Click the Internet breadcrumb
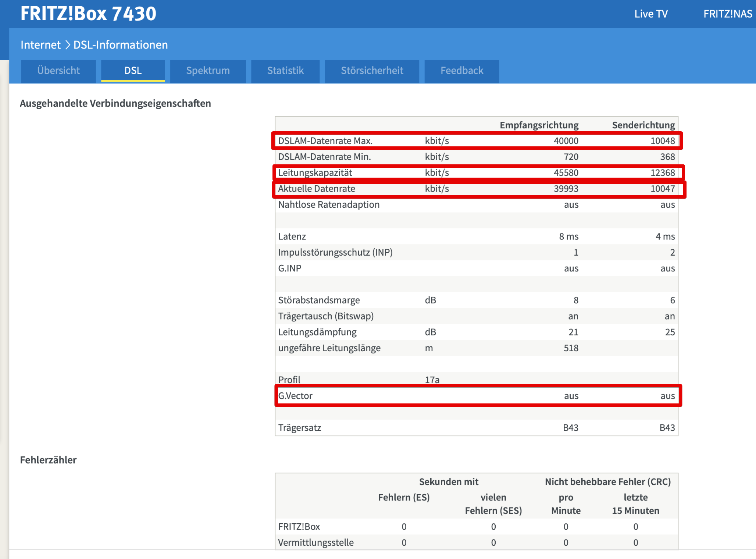756x559 pixels. tap(40, 45)
